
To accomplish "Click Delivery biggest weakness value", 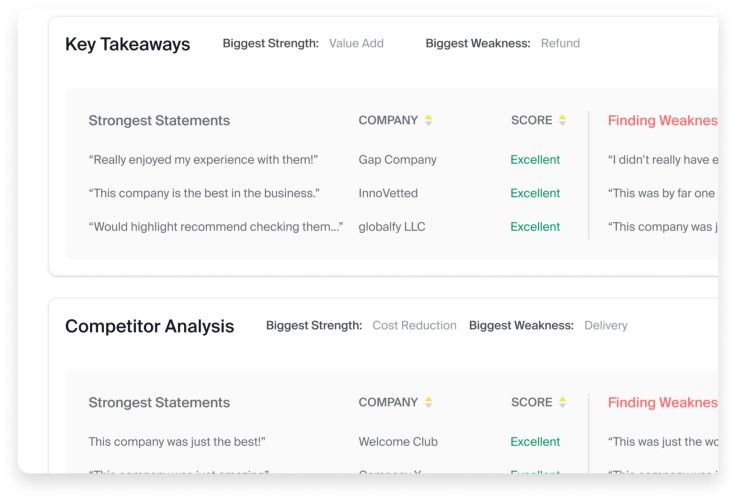I will [x=606, y=326].
